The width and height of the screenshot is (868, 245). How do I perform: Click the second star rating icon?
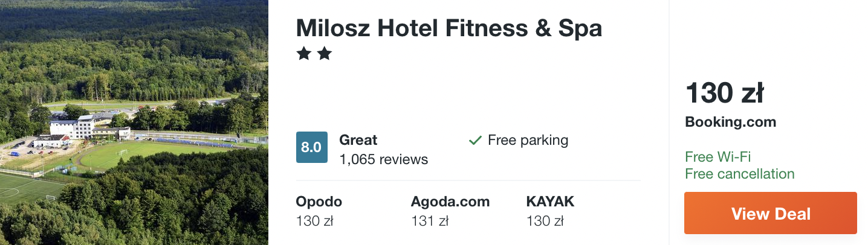coord(325,54)
